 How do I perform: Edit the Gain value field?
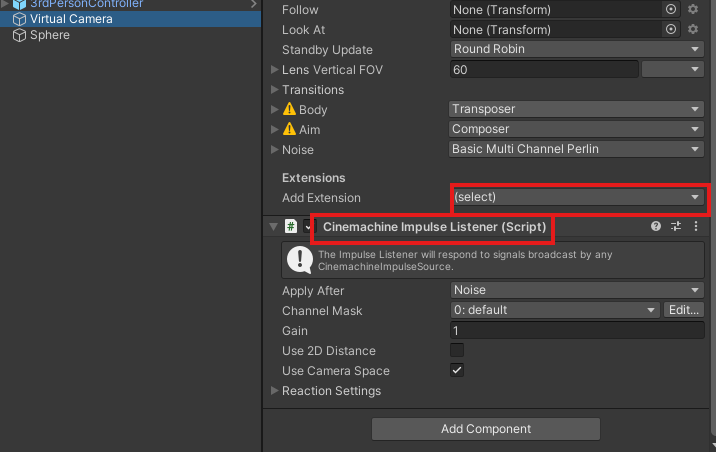(x=577, y=331)
